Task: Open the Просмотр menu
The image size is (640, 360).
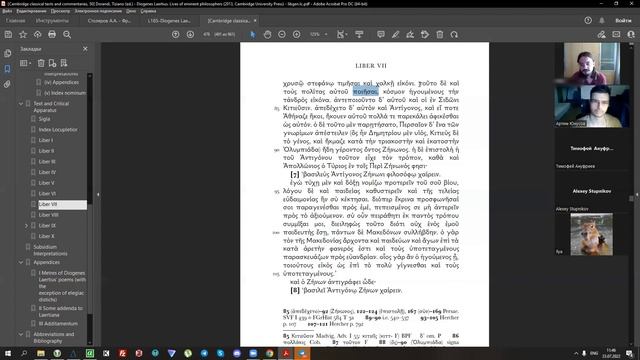Action: point(60,11)
